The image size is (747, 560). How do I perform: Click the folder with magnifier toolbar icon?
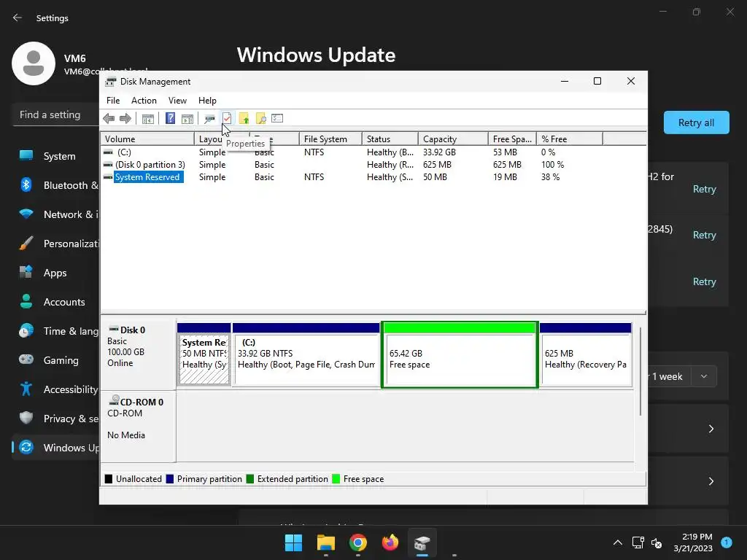tap(260, 118)
